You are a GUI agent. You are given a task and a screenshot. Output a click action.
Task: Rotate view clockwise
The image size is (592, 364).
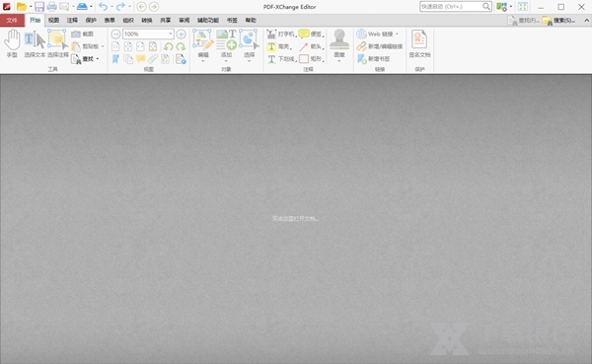coord(181,46)
